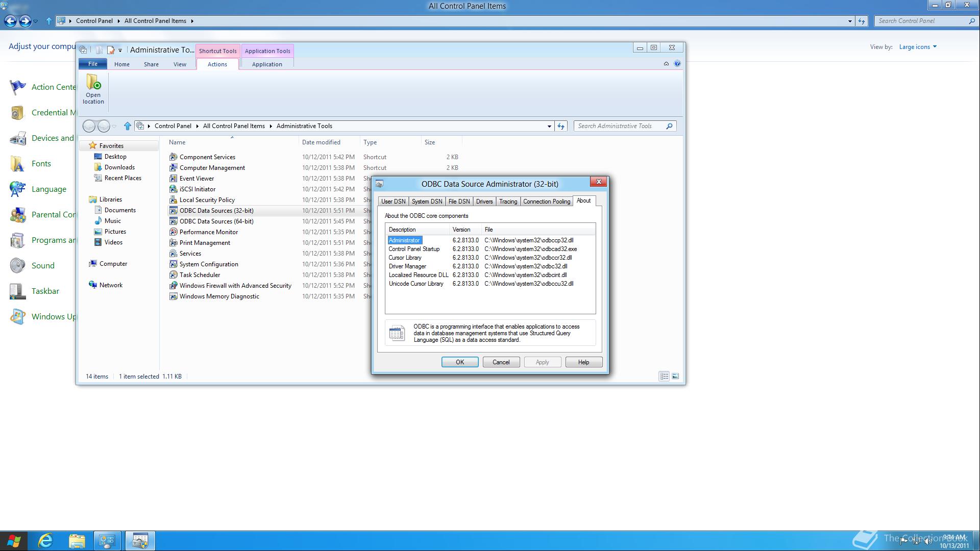Select Computer in the navigation pane
The height and width of the screenshot is (551, 980).
(x=113, y=264)
